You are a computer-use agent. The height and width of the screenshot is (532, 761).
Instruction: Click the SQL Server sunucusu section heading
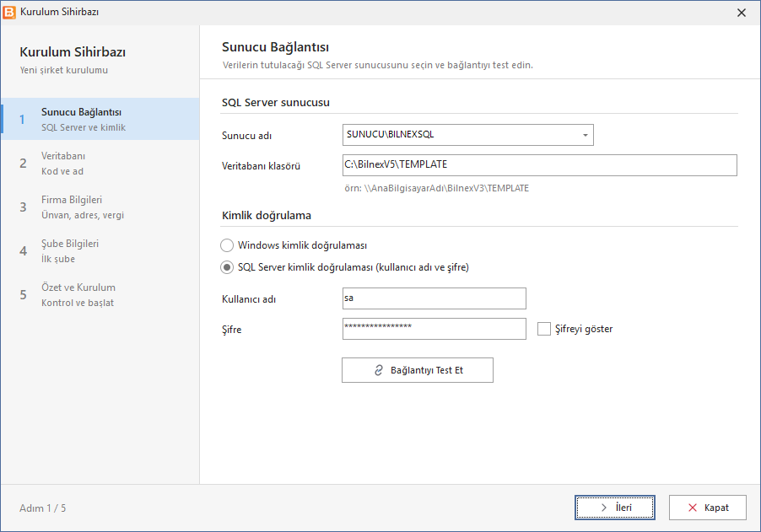[x=276, y=102]
